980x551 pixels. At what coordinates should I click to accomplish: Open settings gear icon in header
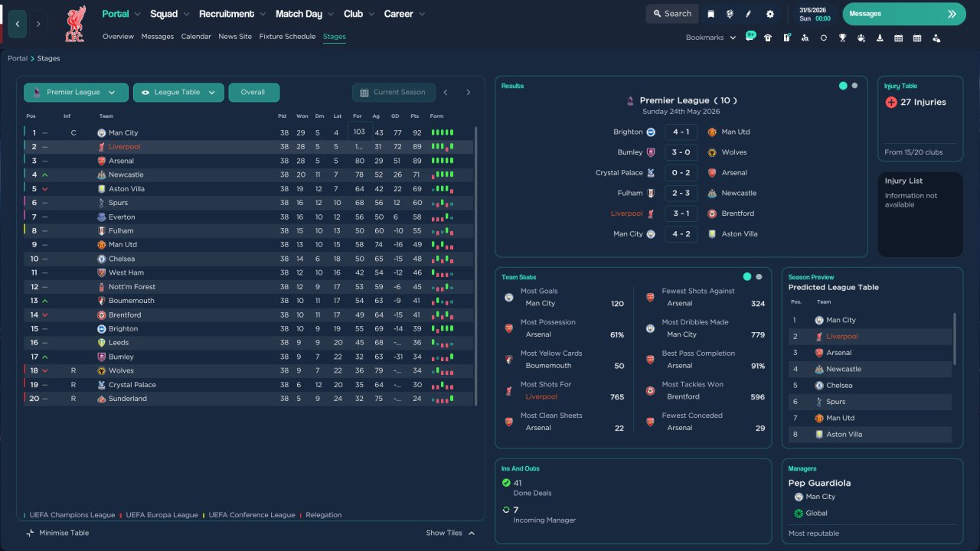pyautogui.click(x=770, y=14)
